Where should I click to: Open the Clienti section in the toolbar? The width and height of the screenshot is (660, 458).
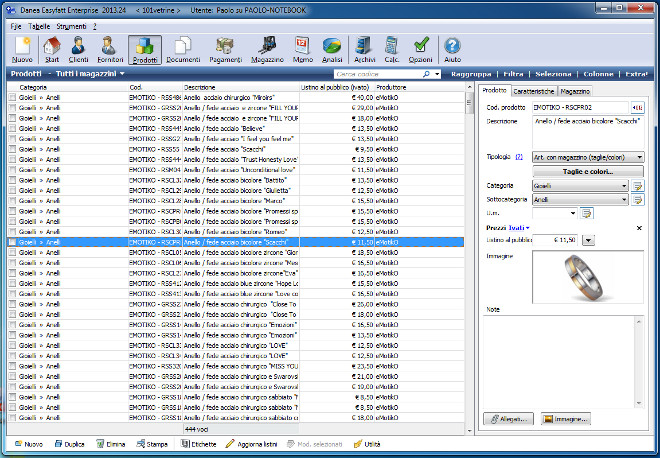click(x=78, y=49)
